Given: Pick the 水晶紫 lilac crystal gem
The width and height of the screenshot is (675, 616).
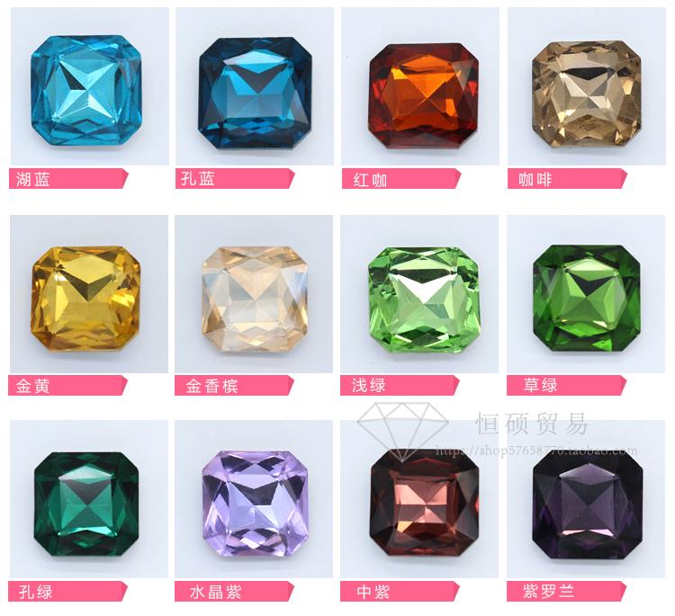Looking at the screenshot, I should 255,504.
